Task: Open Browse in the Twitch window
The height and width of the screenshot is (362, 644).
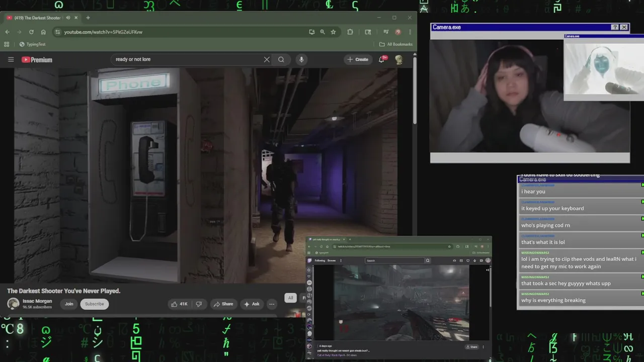Action: click(332, 260)
